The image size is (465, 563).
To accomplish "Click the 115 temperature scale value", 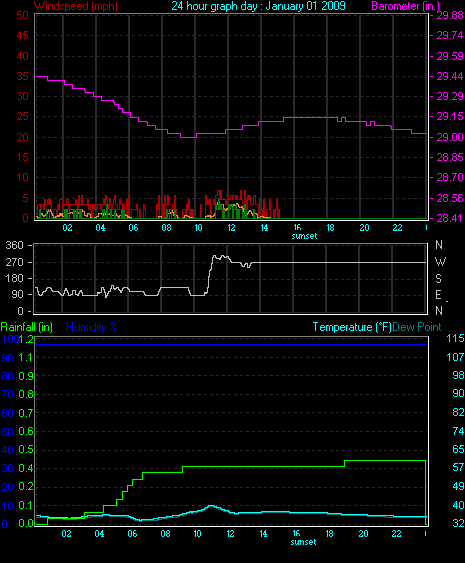I will pos(455,338).
